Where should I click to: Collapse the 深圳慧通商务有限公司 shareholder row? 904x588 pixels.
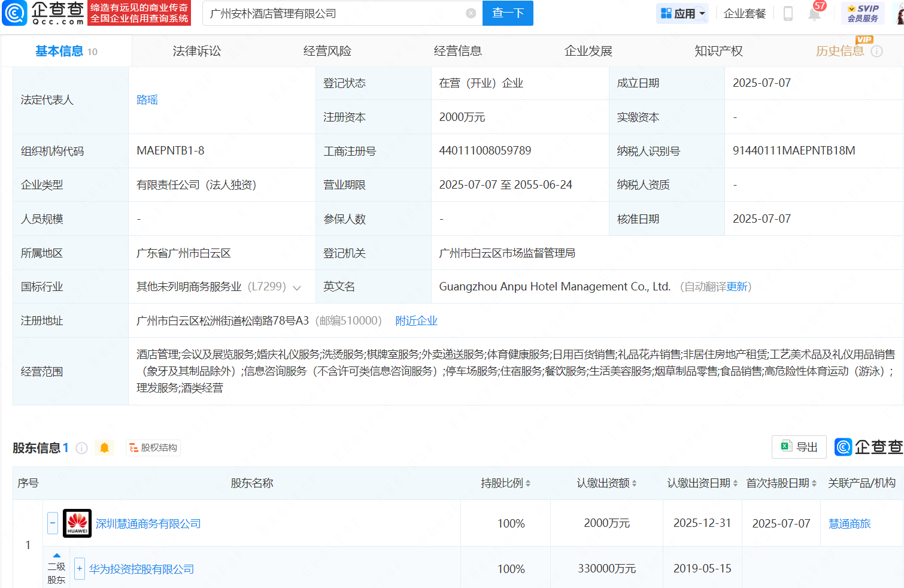[53, 523]
